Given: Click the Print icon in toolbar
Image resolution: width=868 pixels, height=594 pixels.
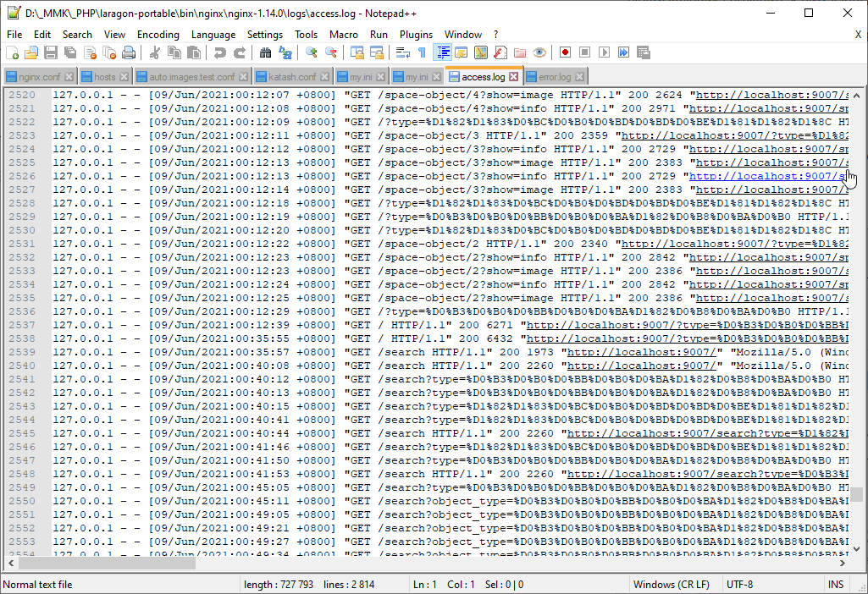Looking at the screenshot, I should [129, 53].
